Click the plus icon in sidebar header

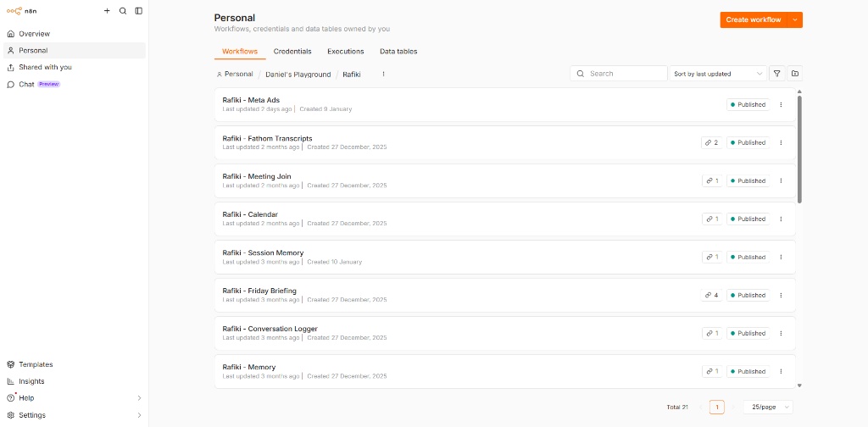point(107,11)
